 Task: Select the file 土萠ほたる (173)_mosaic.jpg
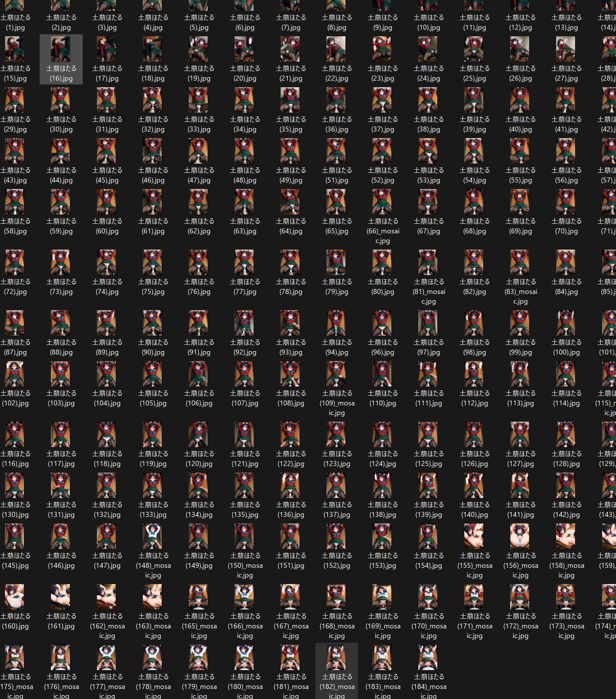click(x=566, y=612)
